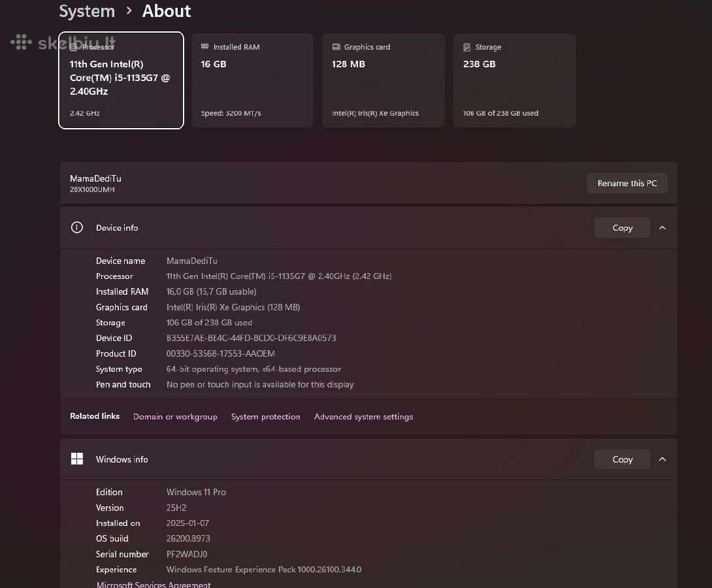Click 106 GB of 238 GB used in Storage card
The height and width of the screenshot is (588, 712).
pos(500,113)
